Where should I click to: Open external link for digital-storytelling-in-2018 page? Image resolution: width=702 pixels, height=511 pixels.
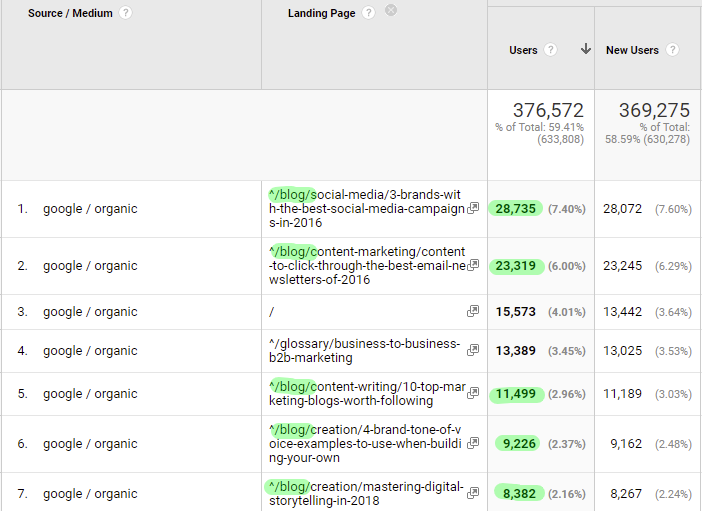click(473, 493)
